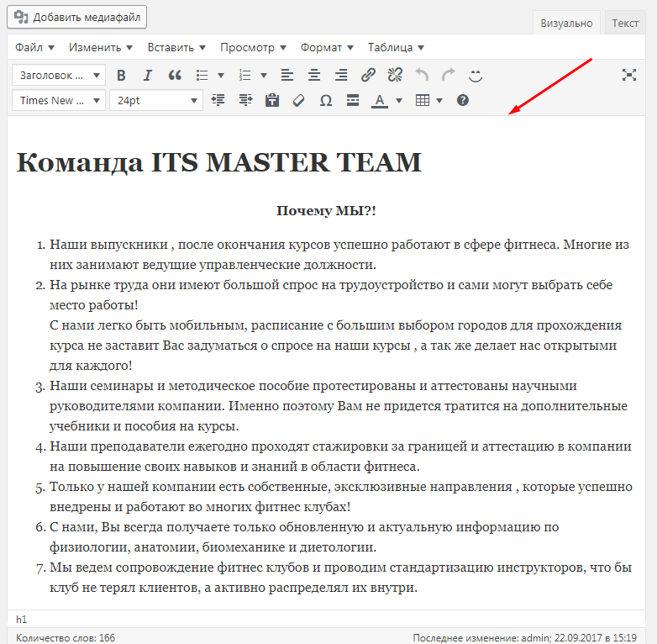The height and width of the screenshot is (644, 657).
Task: Expand the Заголовок paragraph format dropdown
Action: pyautogui.click(x=59, y=76)
